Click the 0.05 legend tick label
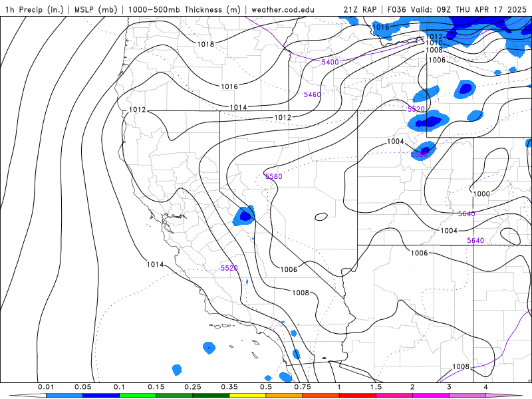 click(82, 387)
